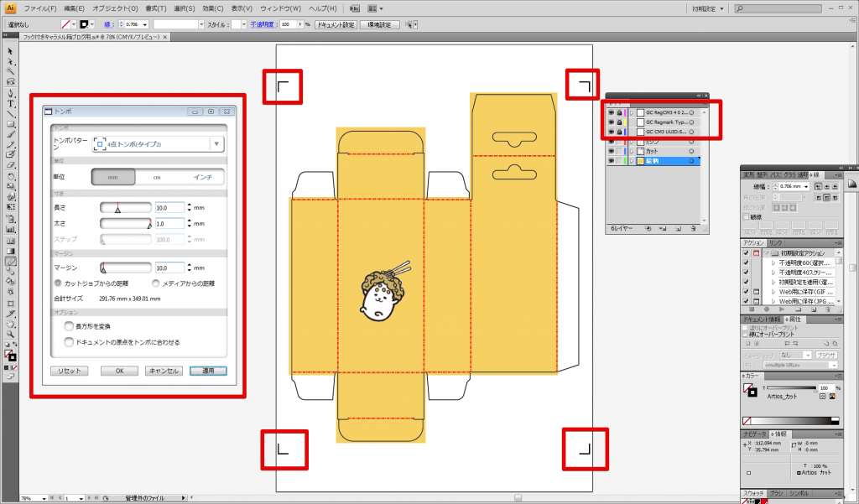Select メディアからの距離 radio button
Screen dimensions: 859x504
155,283
